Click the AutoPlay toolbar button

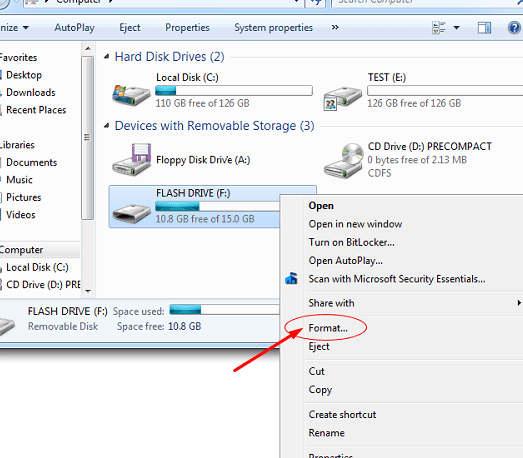pyautogui.click(x=75, y=28)
